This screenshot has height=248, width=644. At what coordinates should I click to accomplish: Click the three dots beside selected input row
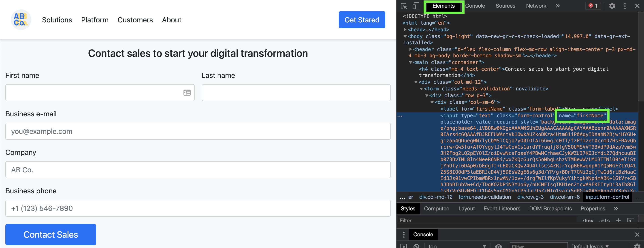pos(400,116)
